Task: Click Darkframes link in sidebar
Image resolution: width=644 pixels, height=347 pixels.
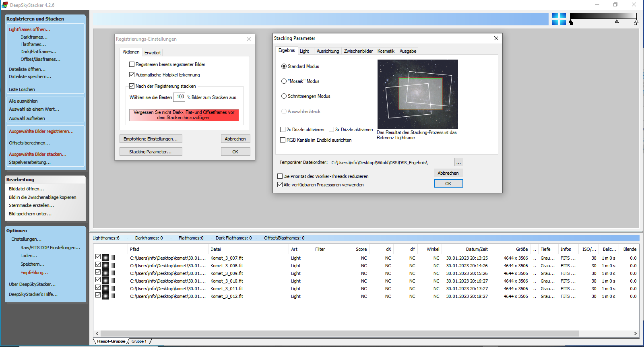Action: click(34, 37)
